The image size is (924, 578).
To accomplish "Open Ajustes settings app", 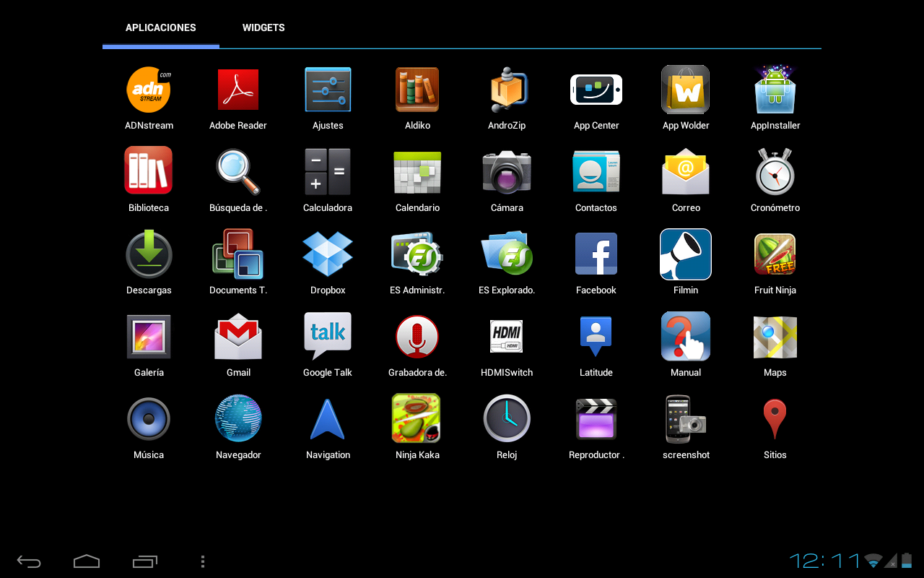I will [x=328, y=90].
